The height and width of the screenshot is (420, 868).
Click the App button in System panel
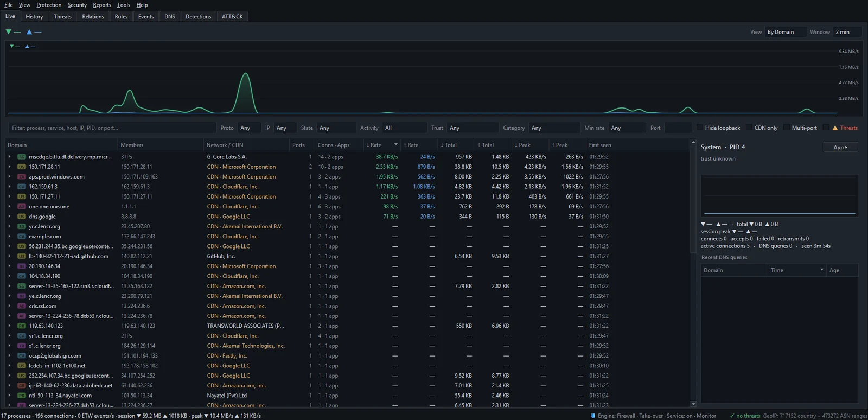(840, 147)
